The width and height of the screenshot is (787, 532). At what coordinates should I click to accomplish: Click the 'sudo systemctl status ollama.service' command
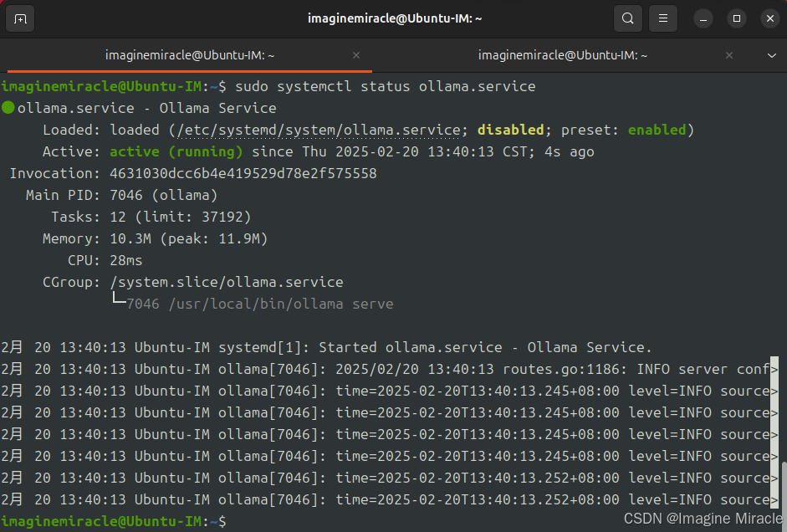click(385, 86)
